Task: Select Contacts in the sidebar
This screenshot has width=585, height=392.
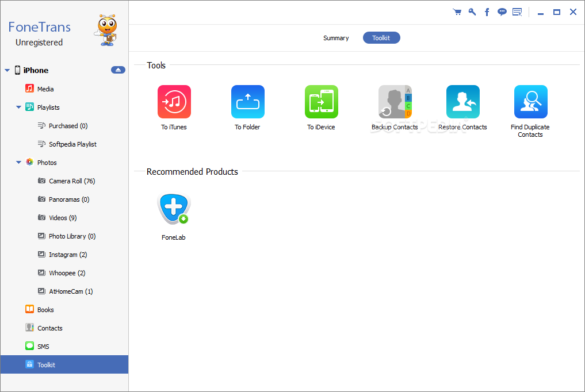Action: pos(64,328)
